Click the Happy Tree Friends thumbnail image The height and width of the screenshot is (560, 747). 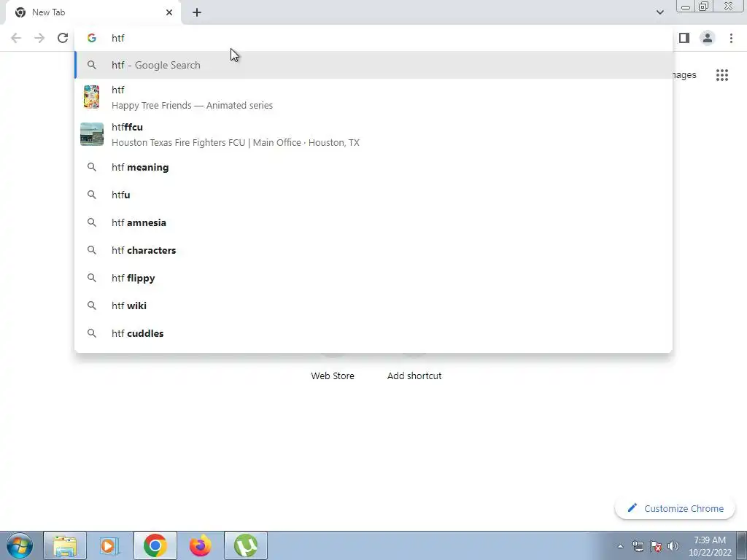click(x=91, y=97)
